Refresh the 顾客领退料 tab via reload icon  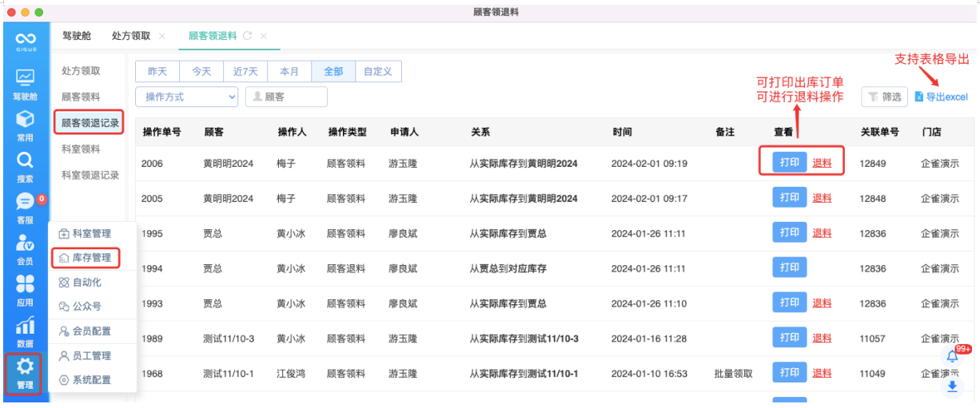click(x=247, y=36)
